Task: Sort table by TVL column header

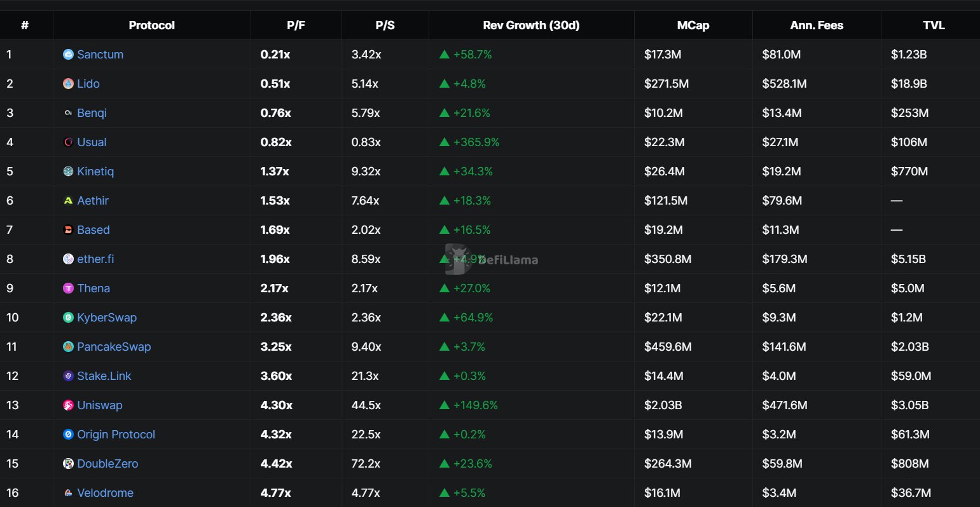Action: (934, 25)
